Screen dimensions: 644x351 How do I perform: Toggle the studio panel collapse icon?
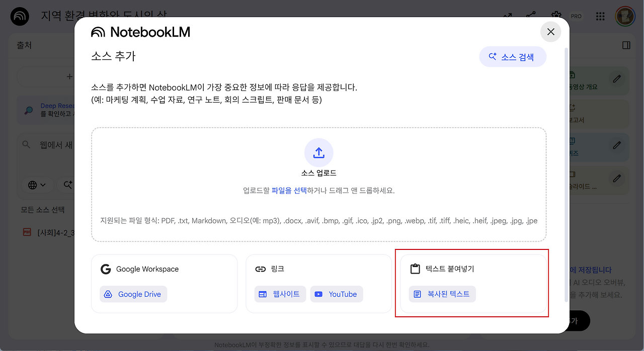click(x=626, y=45)
